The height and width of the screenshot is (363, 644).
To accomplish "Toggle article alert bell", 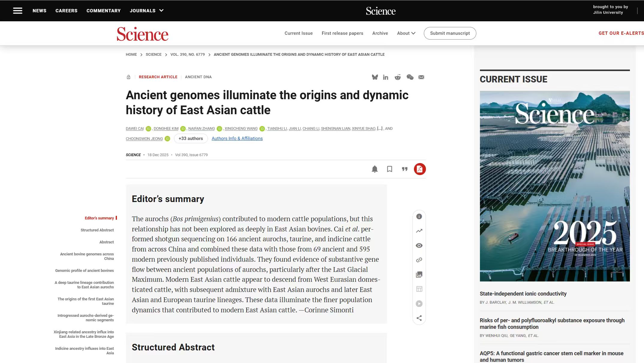I will click(375, 169).
